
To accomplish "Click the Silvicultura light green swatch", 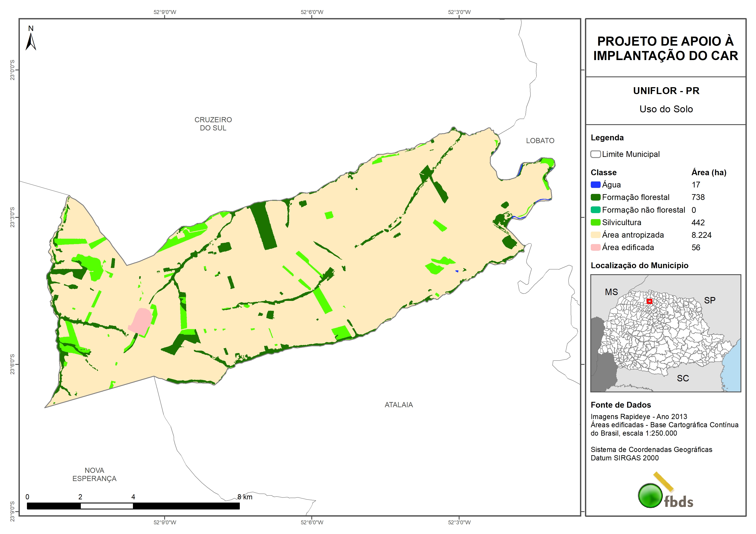I will 595,222.
